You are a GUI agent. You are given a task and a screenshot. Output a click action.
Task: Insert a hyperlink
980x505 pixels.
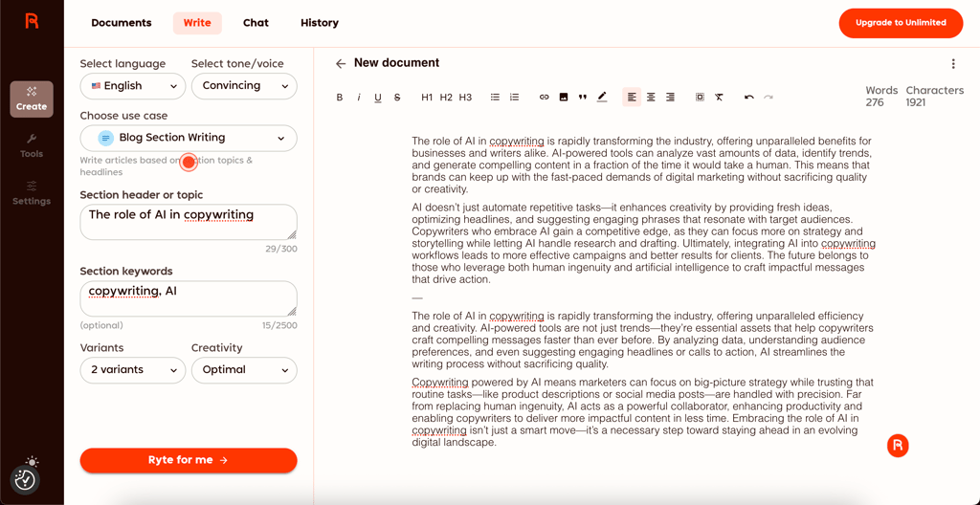[x=544, y=97]
